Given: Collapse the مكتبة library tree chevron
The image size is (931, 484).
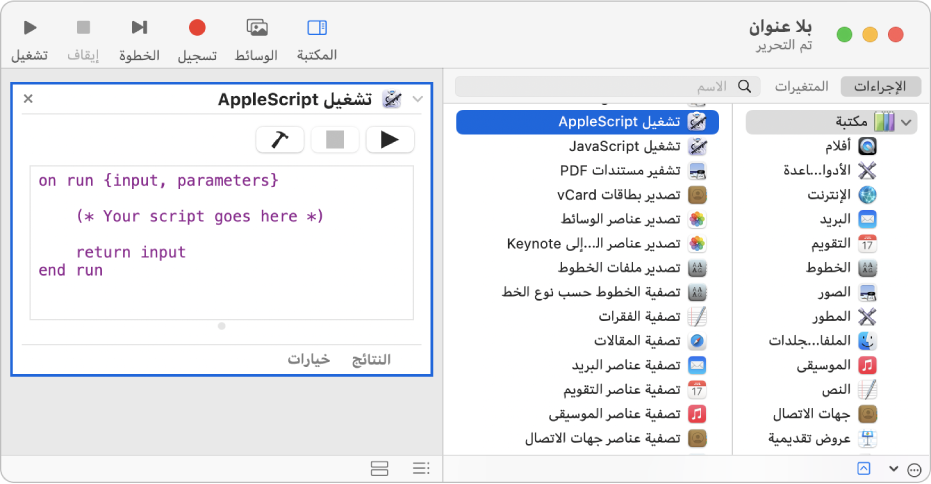Looking at the screenshot, I should point(906,122).
